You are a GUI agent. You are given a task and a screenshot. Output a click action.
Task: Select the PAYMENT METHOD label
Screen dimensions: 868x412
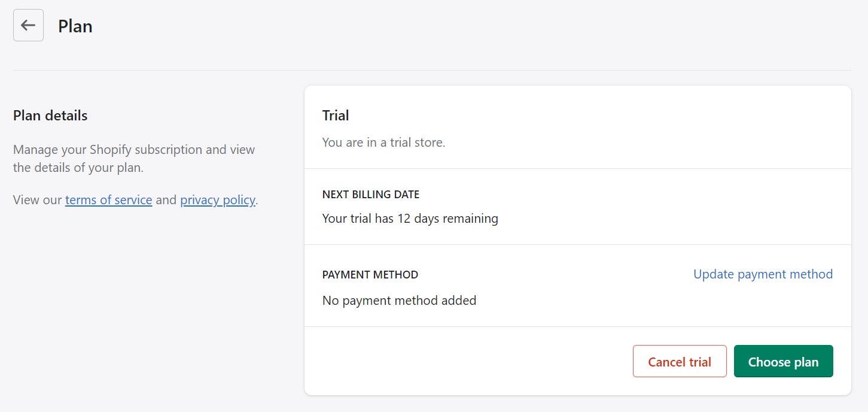370,274
